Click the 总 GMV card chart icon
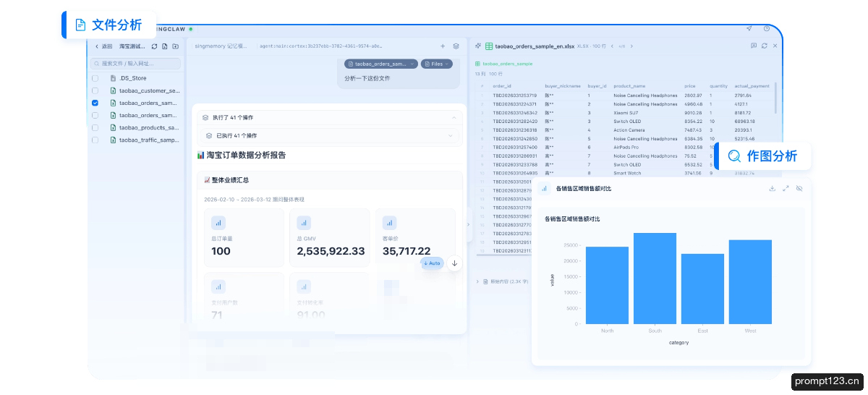868x395 pixels. pos(304,223)
